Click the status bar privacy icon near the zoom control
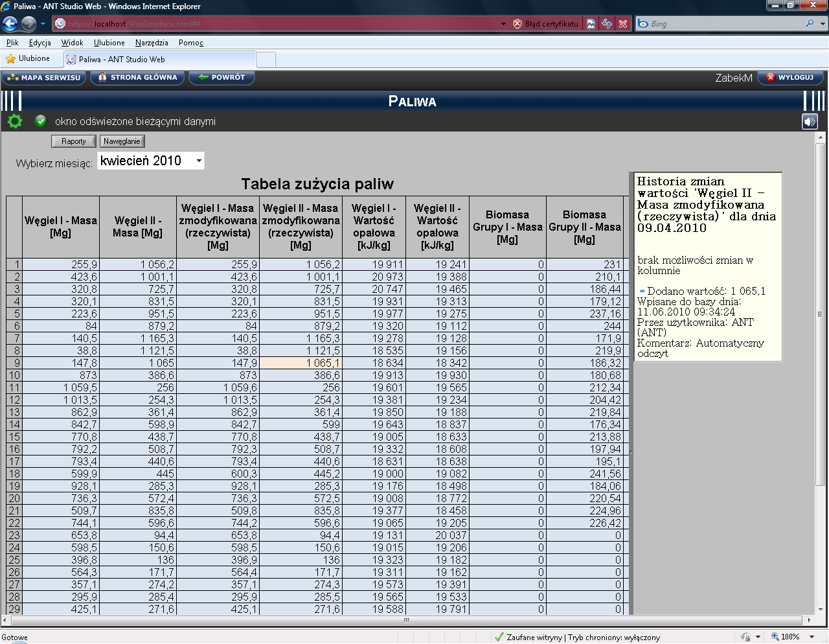This screenshot has width=829, height=644. 746,637
